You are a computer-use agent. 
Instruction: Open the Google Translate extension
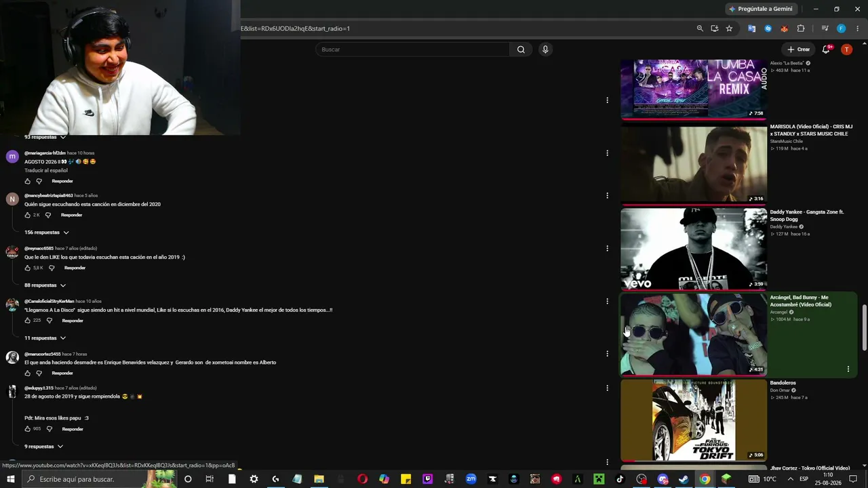pyautogui.click(x=751, y=28)
